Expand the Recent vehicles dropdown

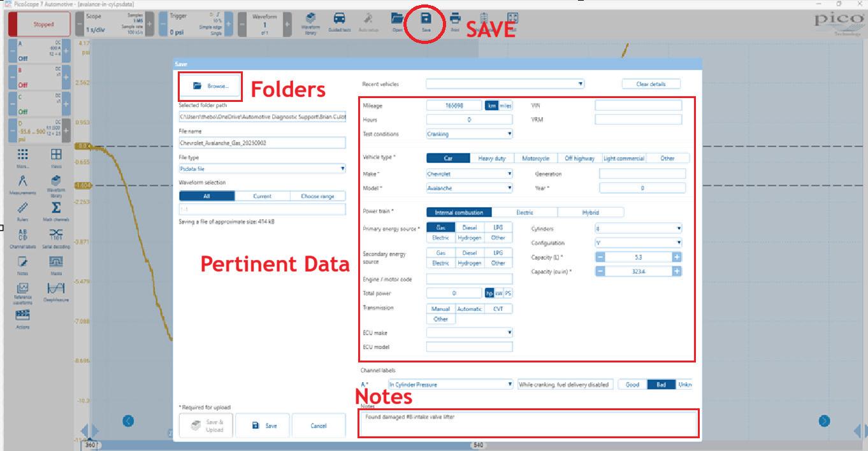(x=505, y=83)
